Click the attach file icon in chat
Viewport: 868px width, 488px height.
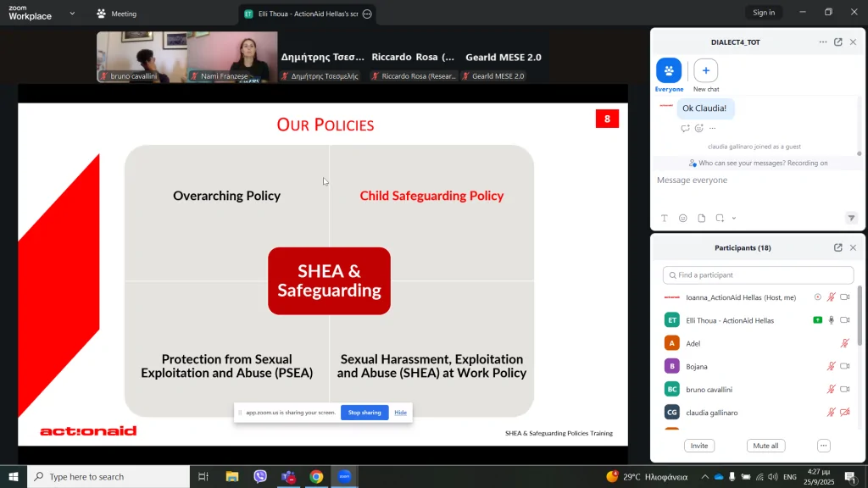click(702, 219)
